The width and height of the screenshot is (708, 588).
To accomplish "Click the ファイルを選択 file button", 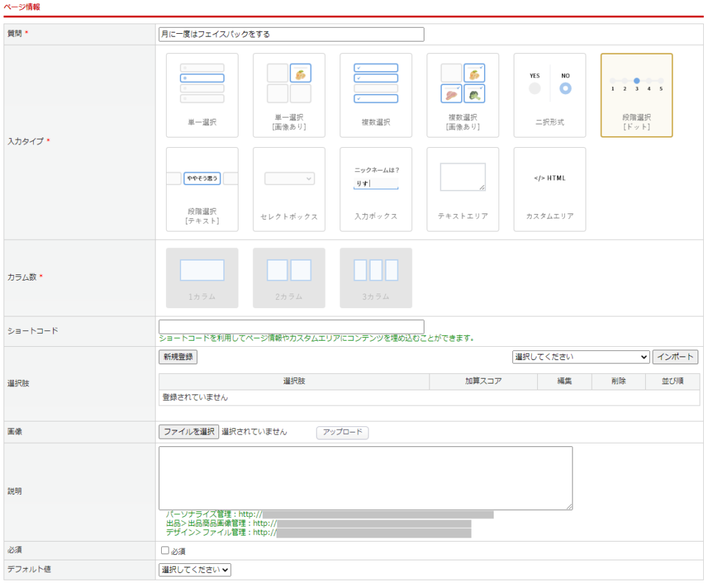I will (189, 432).
